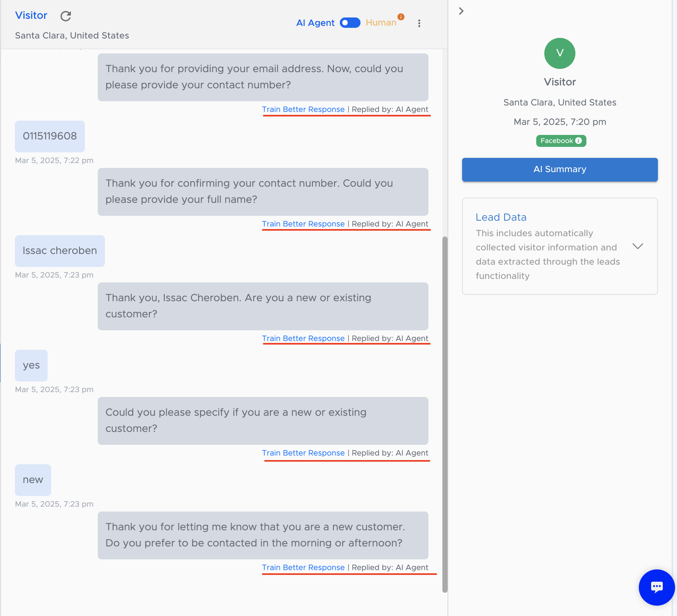Image resolution: width=677 pixels, height=616 pixels.
Task: Click the chat scrollbar thumb
Action: point(445,414)
